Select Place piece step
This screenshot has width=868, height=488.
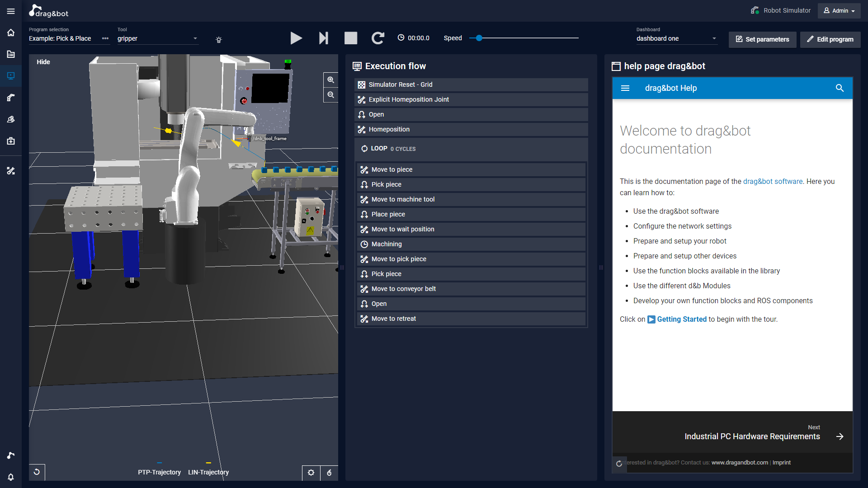(471, 214)
